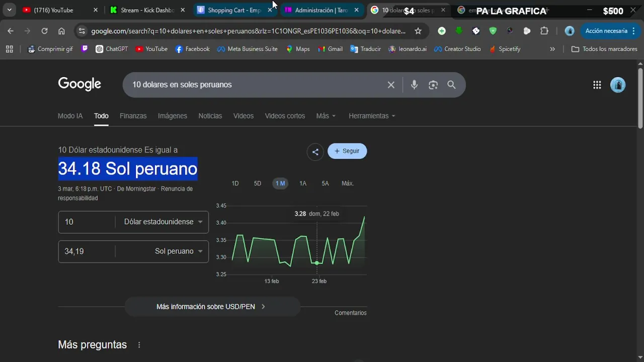
Task: Open the bookmarks apps grid icon
Action: 9,49
